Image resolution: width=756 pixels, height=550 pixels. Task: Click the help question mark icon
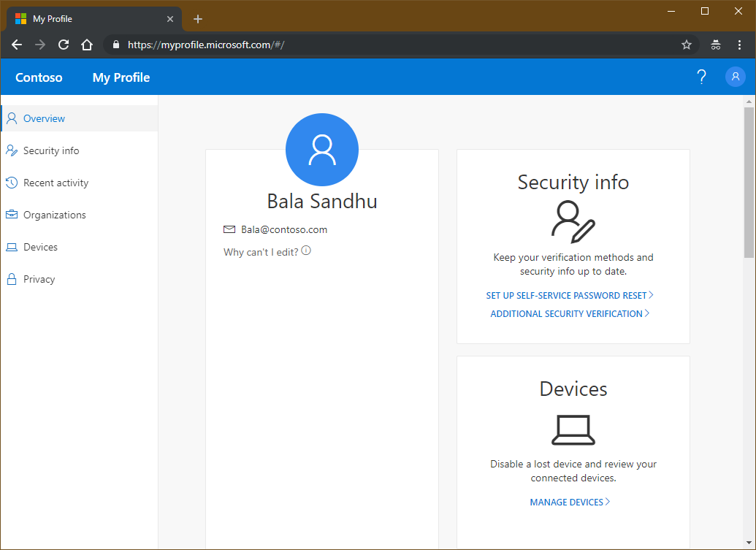tap(701, 76)
